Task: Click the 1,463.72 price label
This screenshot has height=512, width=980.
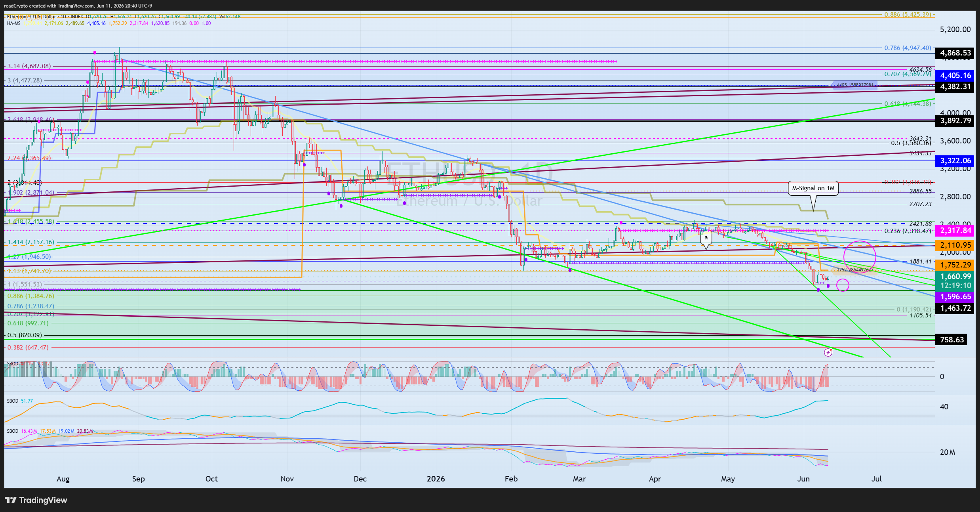Action: point(955,308)
